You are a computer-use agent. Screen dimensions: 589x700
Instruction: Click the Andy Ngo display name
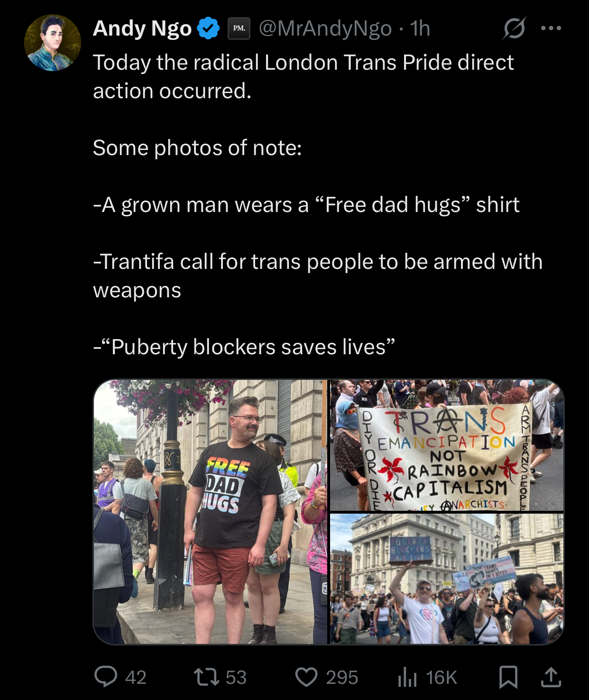point(142,28)
